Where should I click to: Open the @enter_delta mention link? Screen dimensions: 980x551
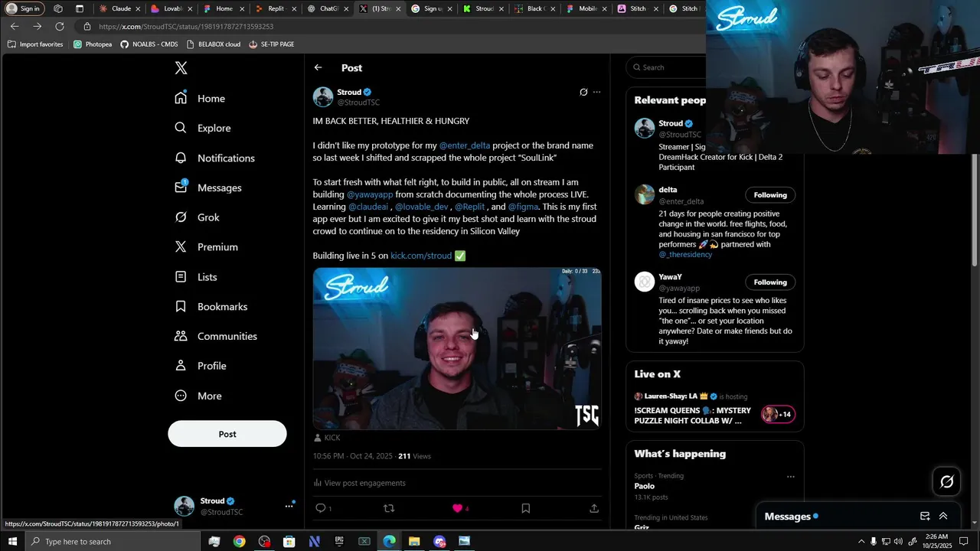click(464, 145)
